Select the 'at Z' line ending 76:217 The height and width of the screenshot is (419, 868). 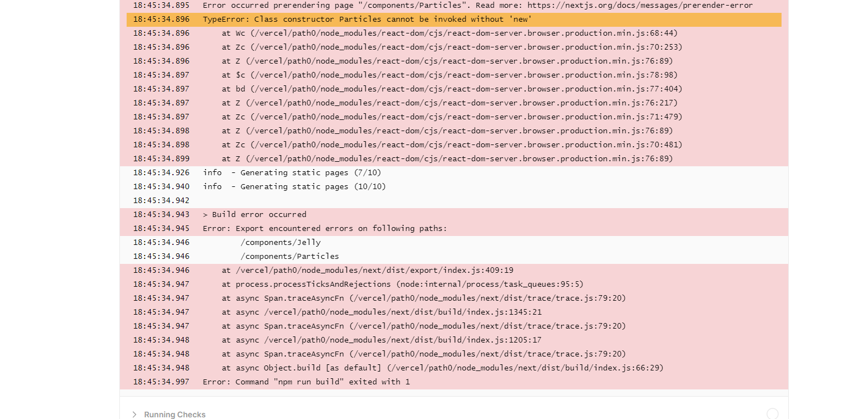pos(454,103)
